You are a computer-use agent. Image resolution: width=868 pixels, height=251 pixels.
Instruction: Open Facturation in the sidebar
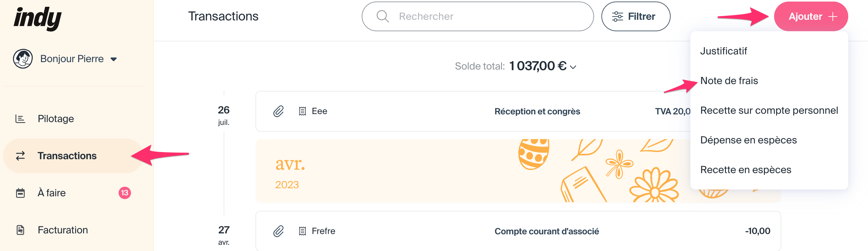click(x=63, y=230)
